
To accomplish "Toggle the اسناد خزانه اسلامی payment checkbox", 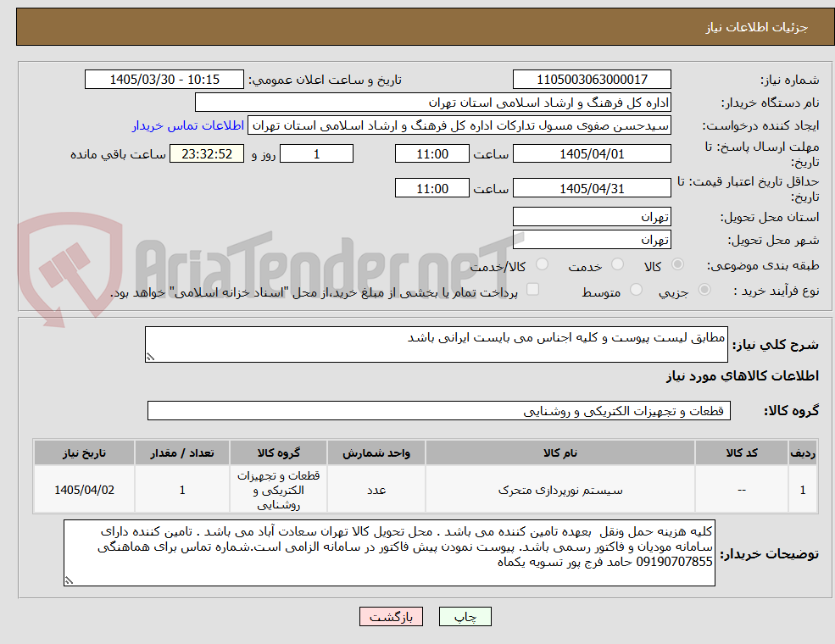I will tap(532, 290).
